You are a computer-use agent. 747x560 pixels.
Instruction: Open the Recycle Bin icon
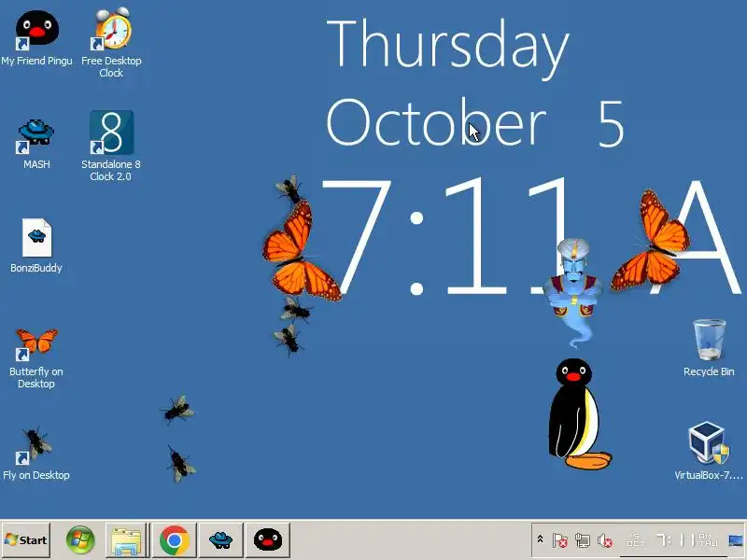point(709,347)
